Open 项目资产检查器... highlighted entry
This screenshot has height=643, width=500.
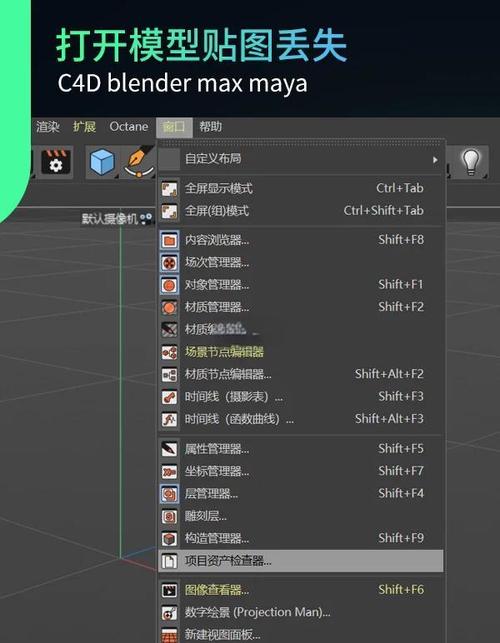301,561
